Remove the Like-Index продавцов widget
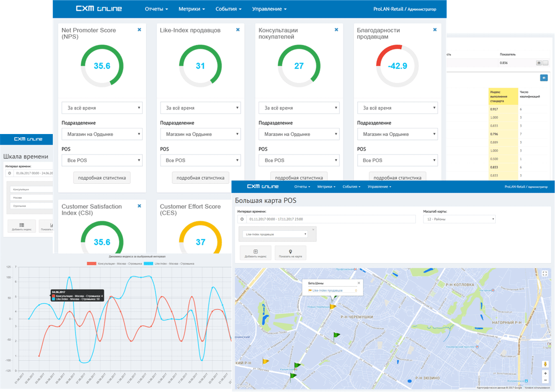 click(238, 30)
